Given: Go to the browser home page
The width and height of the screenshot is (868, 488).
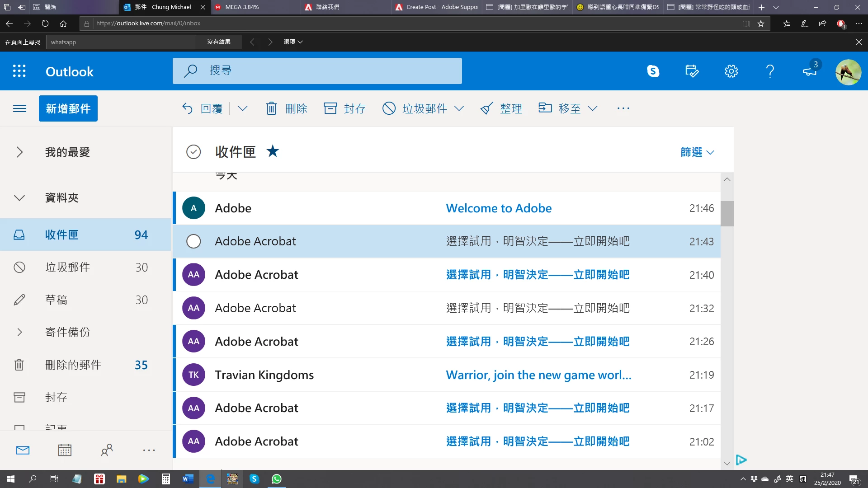Looking at the screenshot, I should [x=63, y=23].
